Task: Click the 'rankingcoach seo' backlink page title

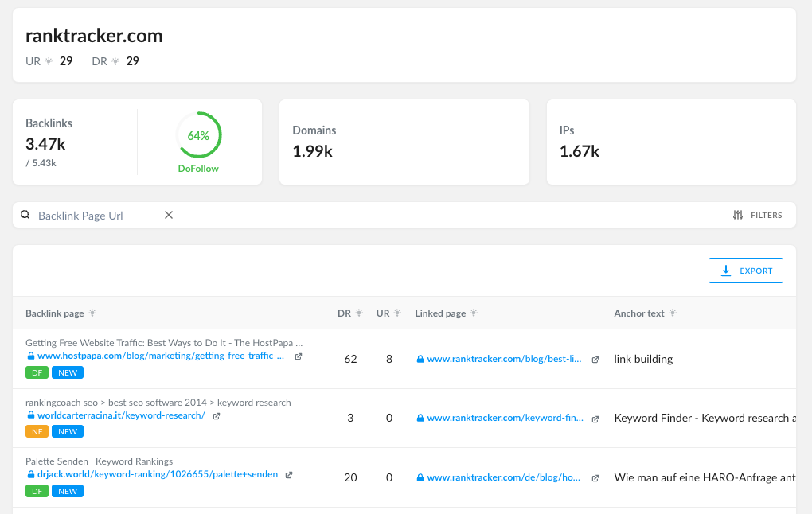Action: (x=158, y=402)
